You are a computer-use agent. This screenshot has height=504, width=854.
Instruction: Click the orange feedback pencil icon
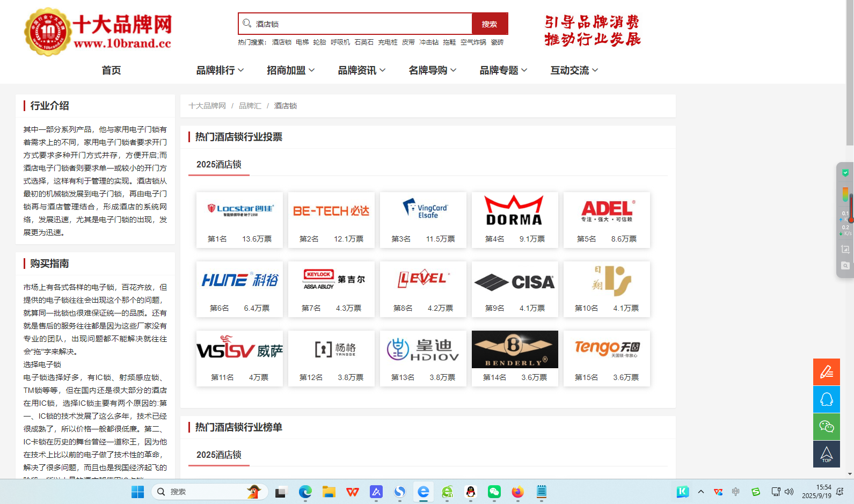(x=827, y=372)
